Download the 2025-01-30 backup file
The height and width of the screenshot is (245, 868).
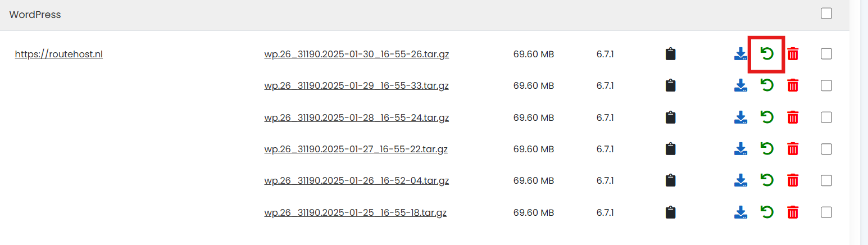tap(741, 54)
